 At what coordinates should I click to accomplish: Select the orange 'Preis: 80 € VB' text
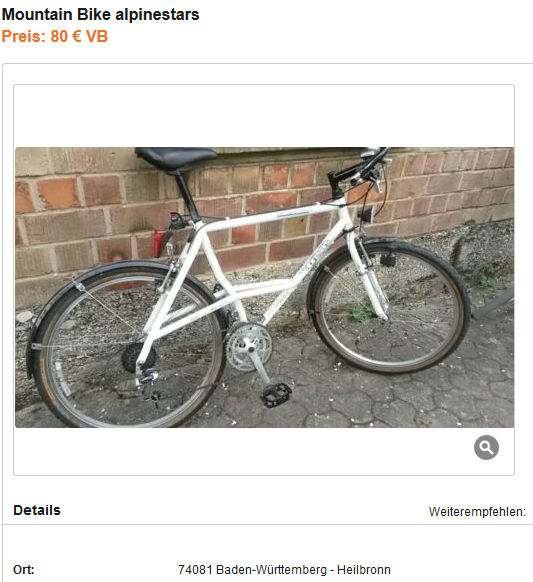point(55,36)
